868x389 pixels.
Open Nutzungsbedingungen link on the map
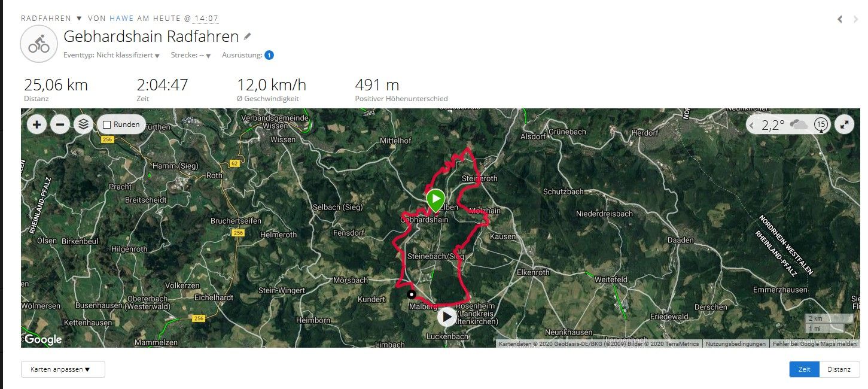[x=735, y=344]
